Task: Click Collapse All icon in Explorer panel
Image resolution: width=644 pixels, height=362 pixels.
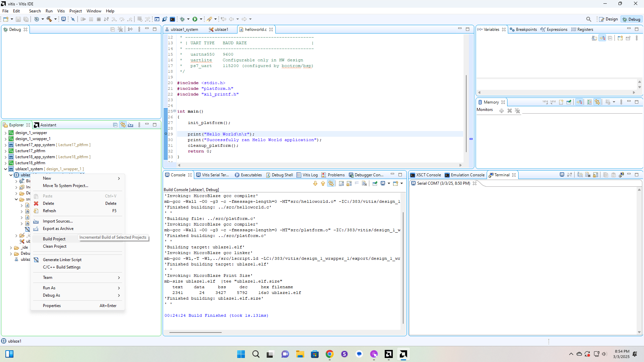Action: pyautogui.click(x=115, y=125)
